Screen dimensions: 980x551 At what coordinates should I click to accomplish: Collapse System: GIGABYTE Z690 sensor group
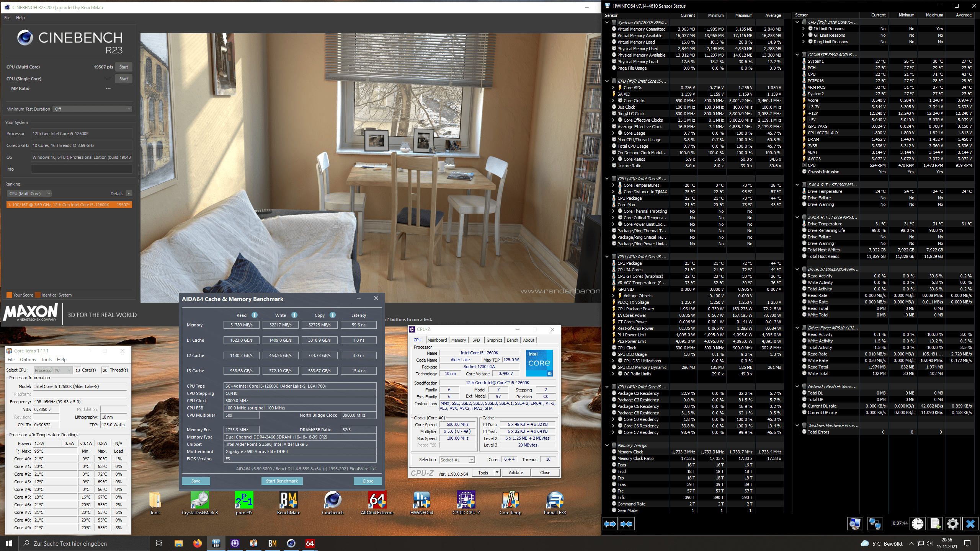pos(607,23)
